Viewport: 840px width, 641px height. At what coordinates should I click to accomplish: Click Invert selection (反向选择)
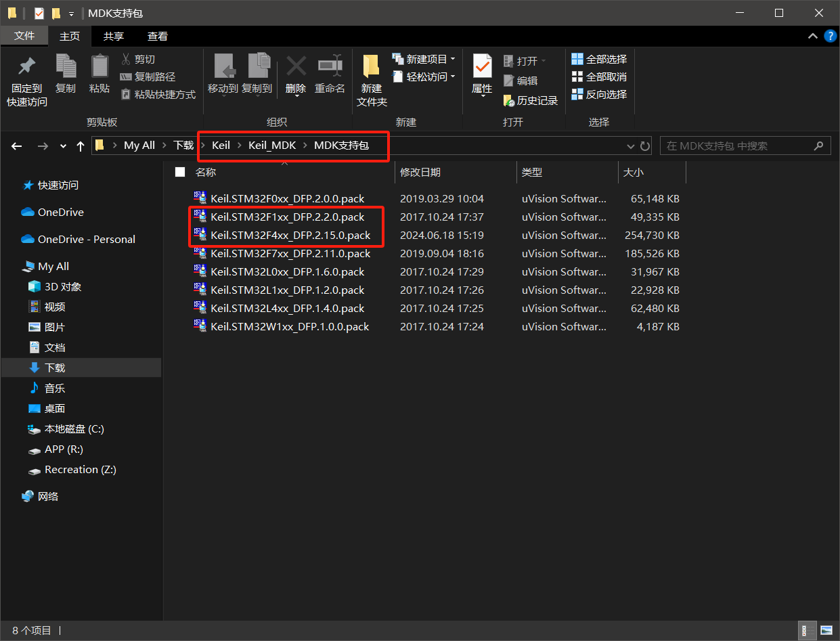pyautogui.click(x=600, y=95)
